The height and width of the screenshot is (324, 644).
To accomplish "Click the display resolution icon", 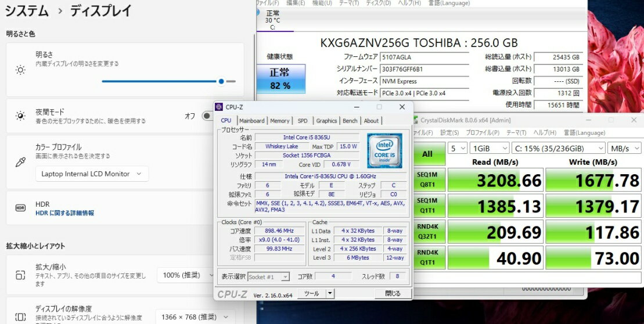I will click(x=20, y=317).
